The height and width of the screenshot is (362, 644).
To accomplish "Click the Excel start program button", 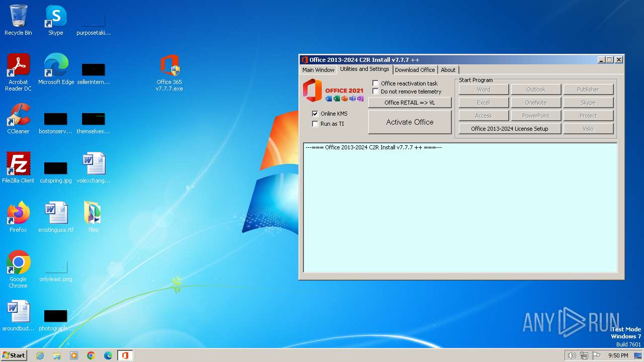I will (484, 103).
